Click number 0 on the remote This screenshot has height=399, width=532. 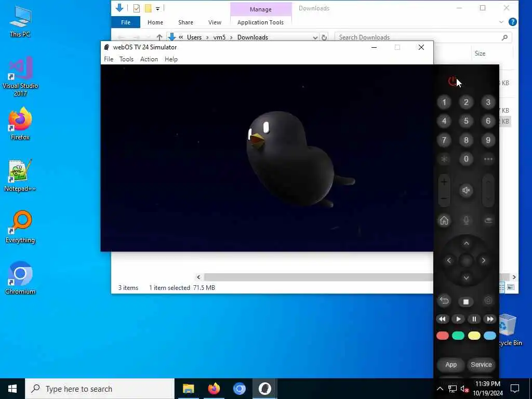[466, 159]
